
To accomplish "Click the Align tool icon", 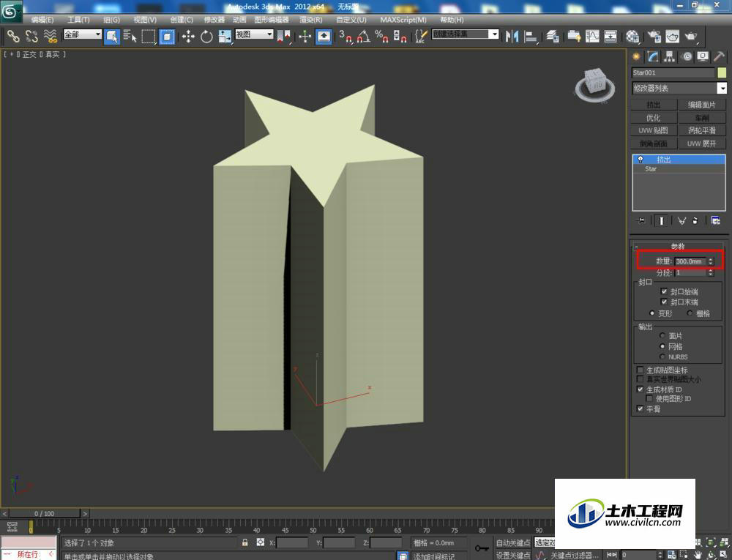I will (x=531, y=37).
